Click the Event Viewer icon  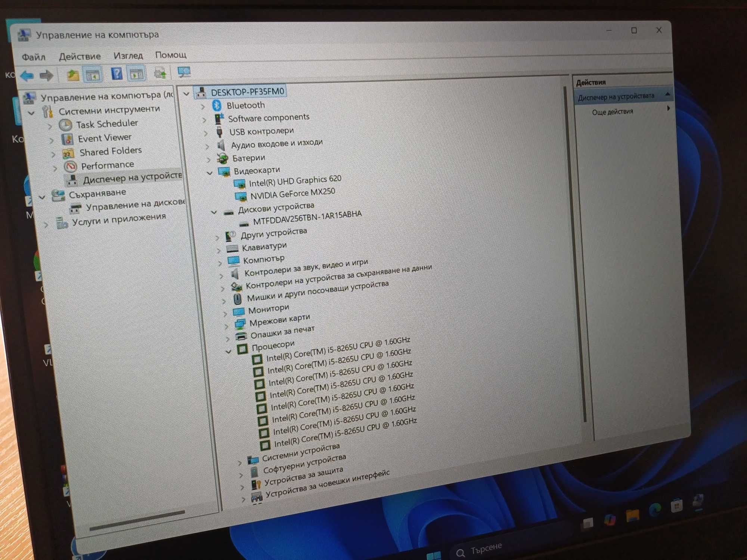pyautogui.click(x=68, y=139)
